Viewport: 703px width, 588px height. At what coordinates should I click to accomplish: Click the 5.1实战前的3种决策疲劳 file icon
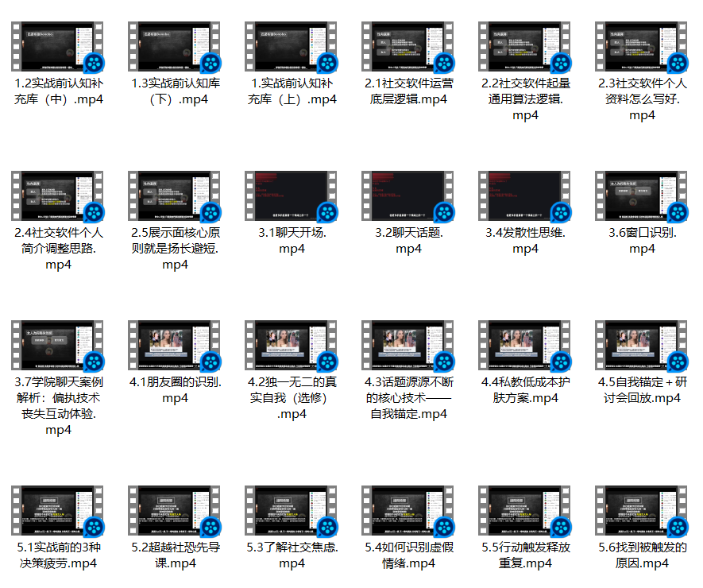58,513
